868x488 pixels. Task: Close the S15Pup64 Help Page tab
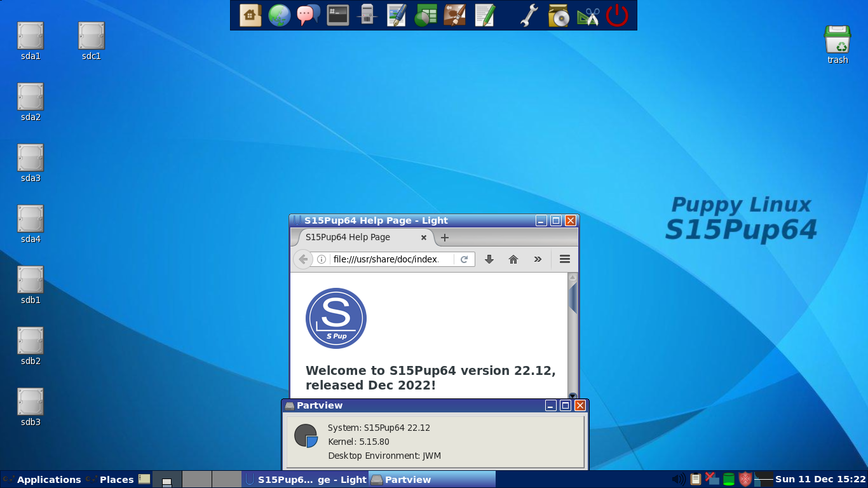point(424,238)
